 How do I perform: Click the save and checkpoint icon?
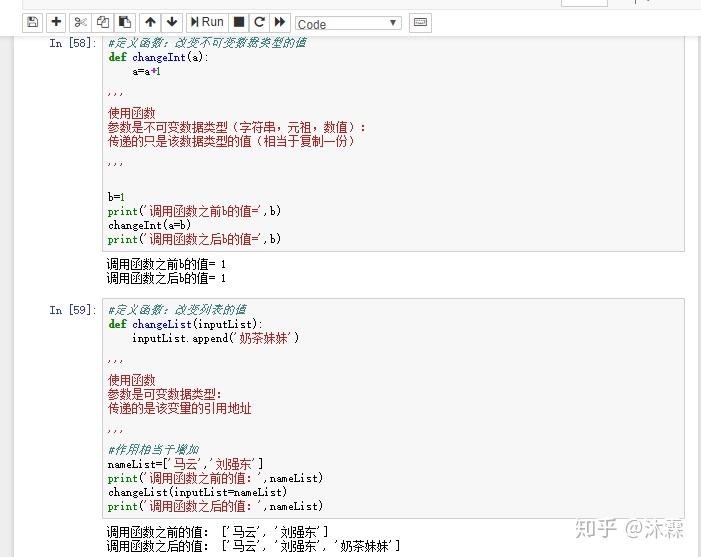pos(33,22)
